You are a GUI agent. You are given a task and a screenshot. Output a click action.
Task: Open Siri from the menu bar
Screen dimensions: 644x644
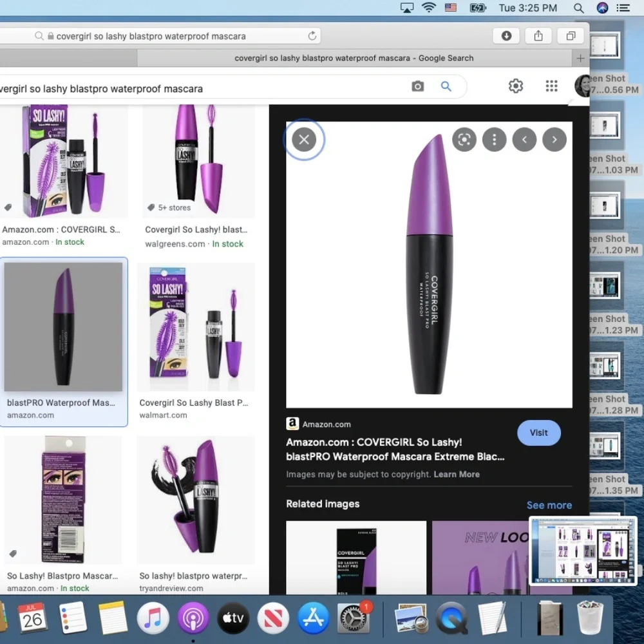point(602,8)
